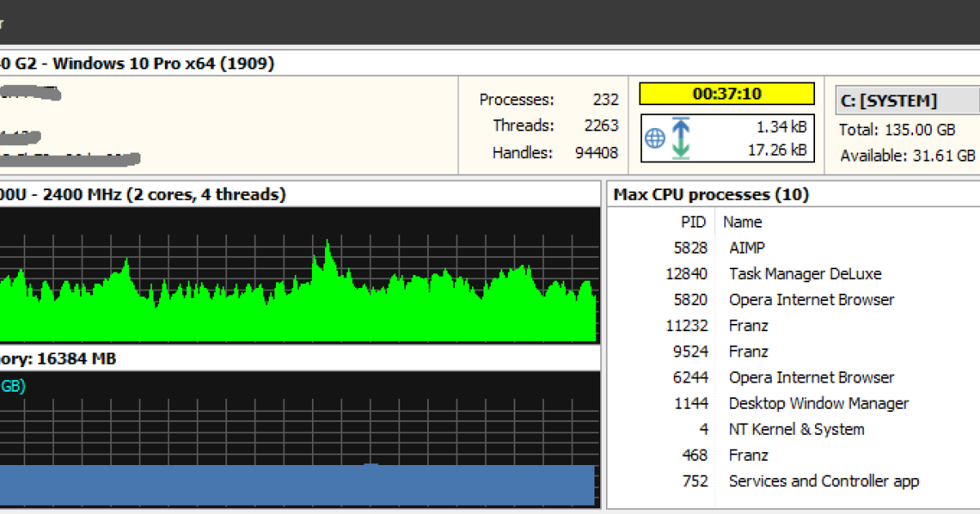This screenshot has width=980, height=514.
Task: Click the yellow 00:37:10 uptime box
Action: pos(727,94)
